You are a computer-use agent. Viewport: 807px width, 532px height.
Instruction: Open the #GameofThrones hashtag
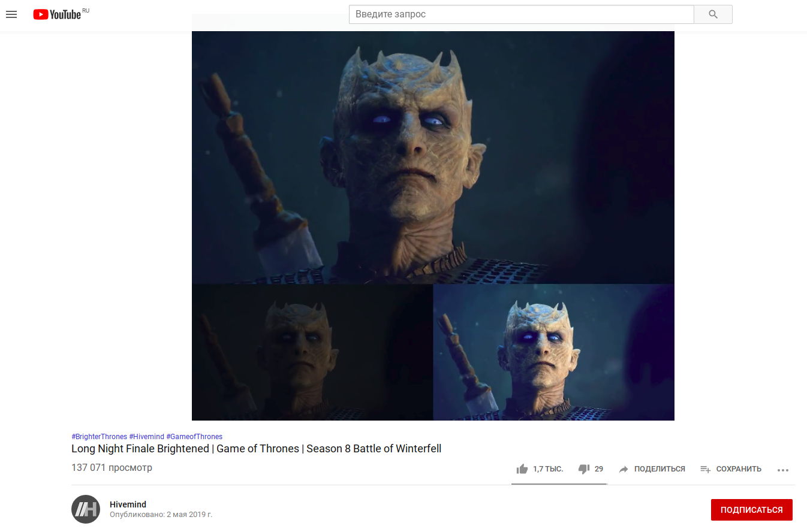pyautogui.click(x=194, y=437)
